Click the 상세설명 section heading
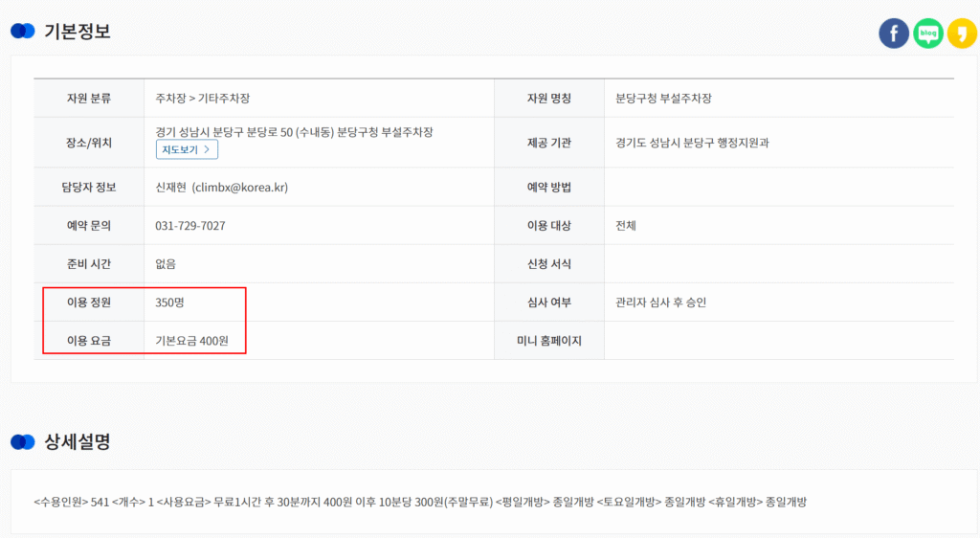Viewport: 980px width, 538px height. [78, 442]
